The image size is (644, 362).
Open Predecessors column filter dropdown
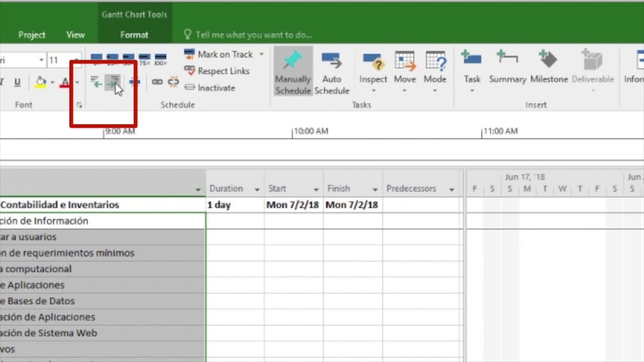(x=451, y=190)
